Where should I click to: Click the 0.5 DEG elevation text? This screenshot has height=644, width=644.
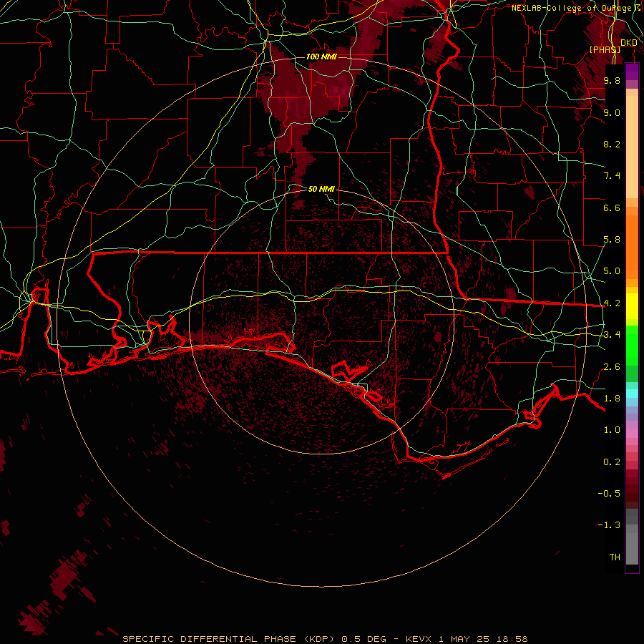tap(364, 639)
